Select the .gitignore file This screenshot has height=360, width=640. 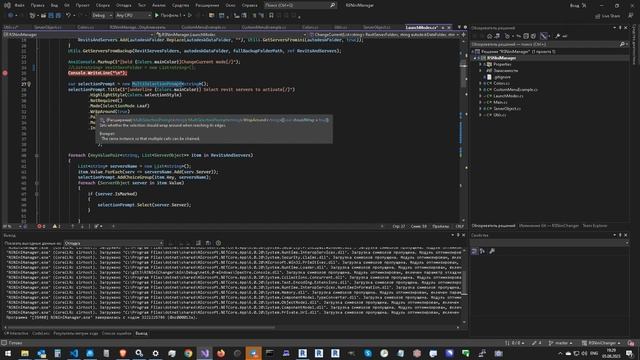tap(502, 77)
